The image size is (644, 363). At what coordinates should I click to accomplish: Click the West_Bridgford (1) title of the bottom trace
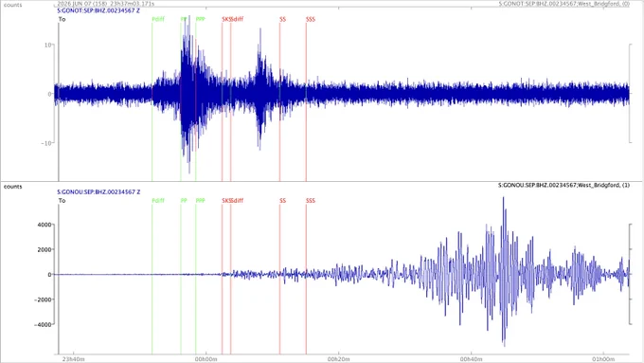(563, 186)
